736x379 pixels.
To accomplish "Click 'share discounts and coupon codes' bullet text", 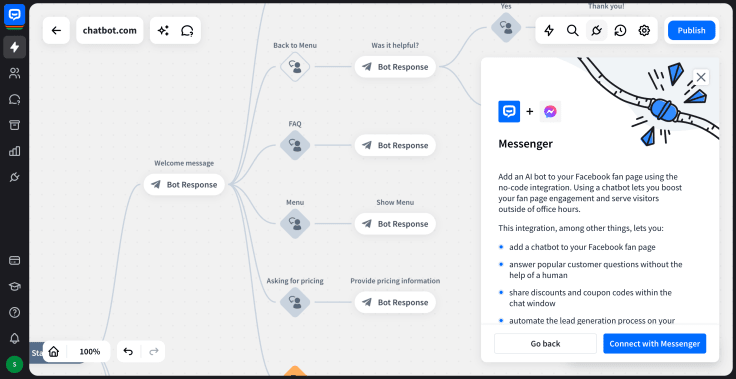I will click(x=590, y=298).
